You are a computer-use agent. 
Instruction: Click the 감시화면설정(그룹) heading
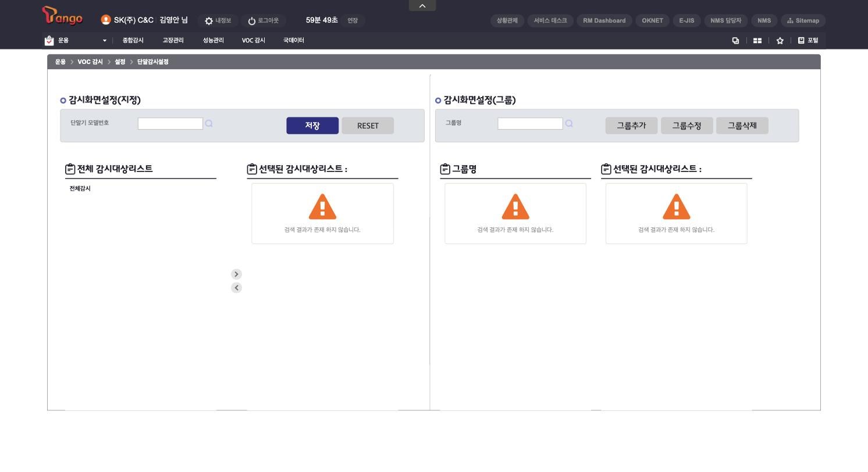pos(479,100)
